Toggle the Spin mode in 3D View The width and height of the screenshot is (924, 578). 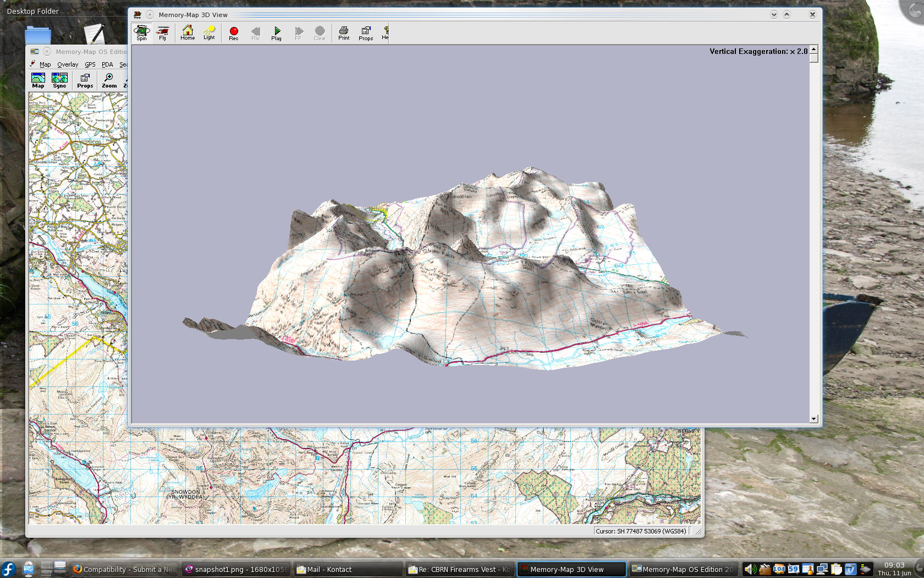pos(141,33)
